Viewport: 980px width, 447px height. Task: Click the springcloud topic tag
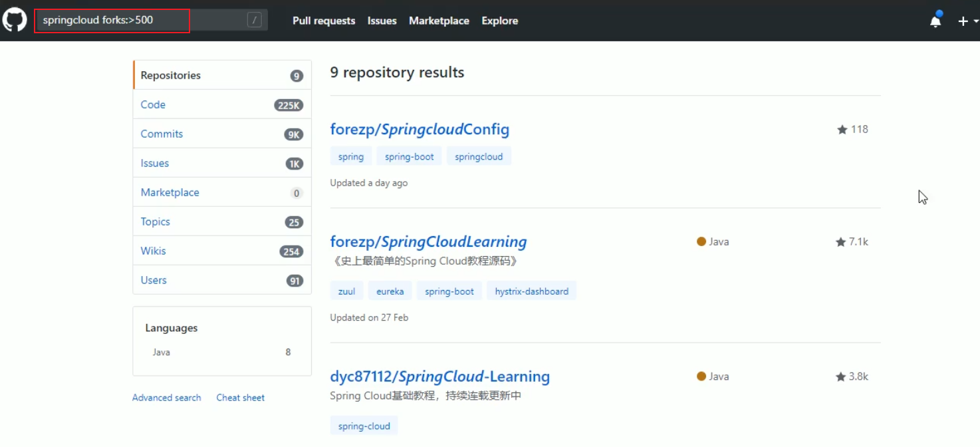tap(479, 156)
